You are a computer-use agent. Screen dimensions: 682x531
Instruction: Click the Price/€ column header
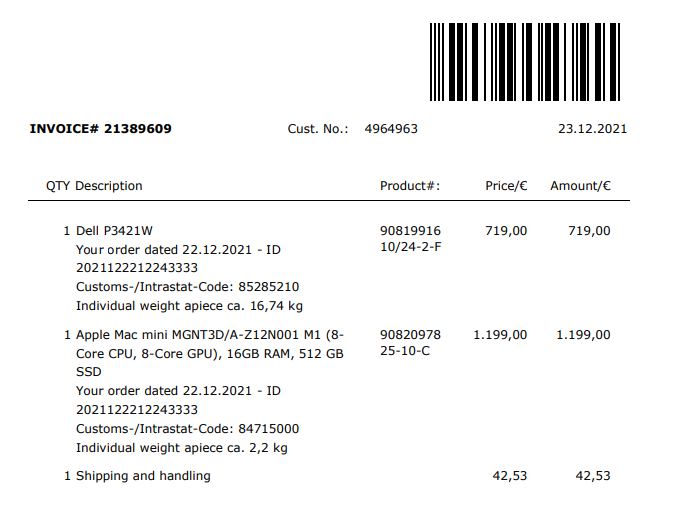click(x=506, y=186)
